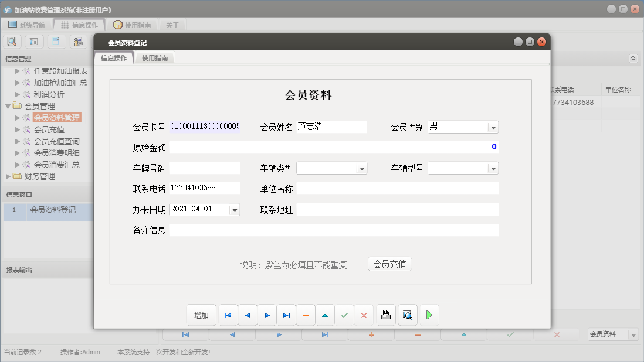Click the 增加 add button

pos(201,315)
